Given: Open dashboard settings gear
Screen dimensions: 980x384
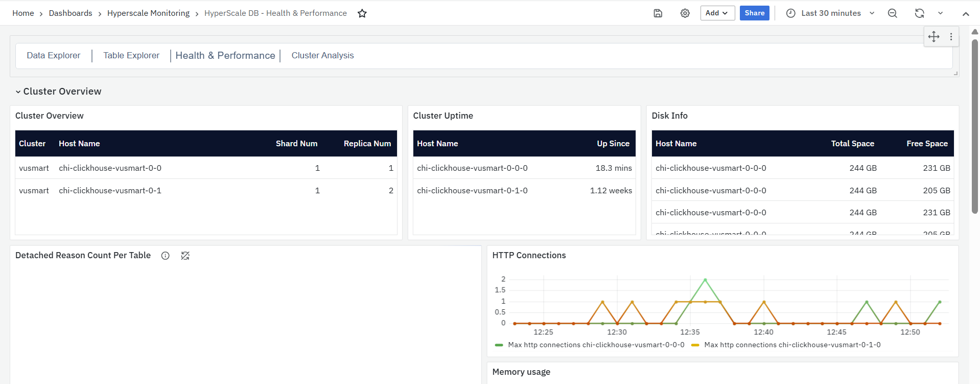Looking at the screenshot, I should [x=685, y=13].
